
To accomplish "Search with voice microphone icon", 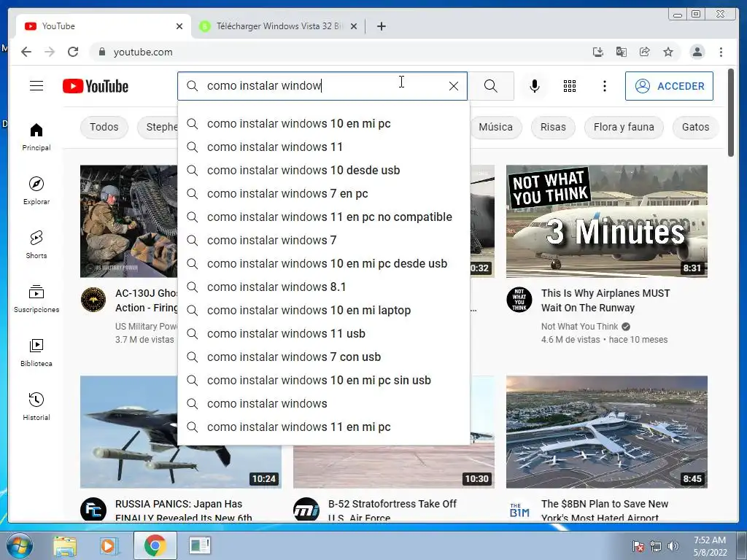I will click(x=535, y=86).
